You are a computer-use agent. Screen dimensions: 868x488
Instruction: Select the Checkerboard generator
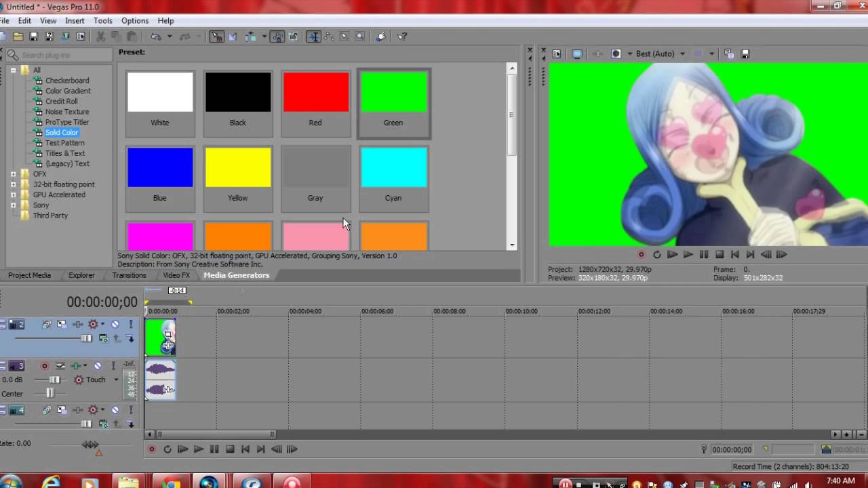click(67, 81)
